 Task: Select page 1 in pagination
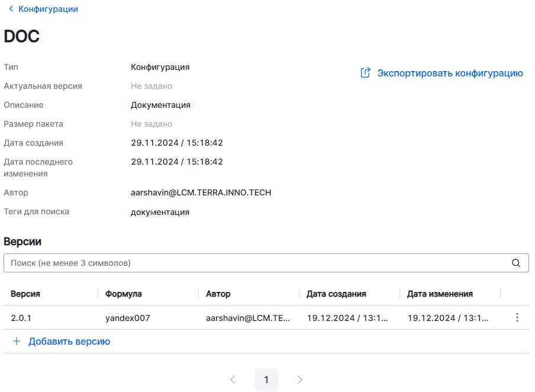(x=266, y=380)
